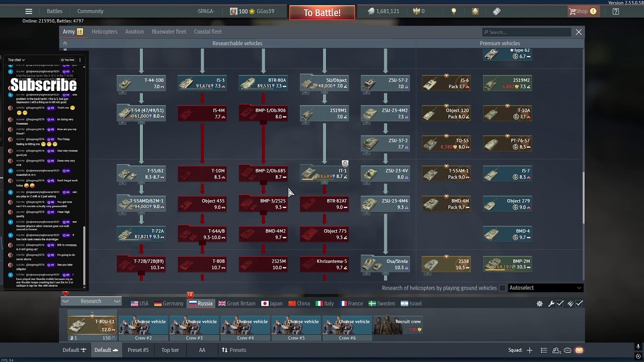The image size is (644, 362).
Task: Collapse the rank section arrow at top-left of tree
Action: [65, 44]
